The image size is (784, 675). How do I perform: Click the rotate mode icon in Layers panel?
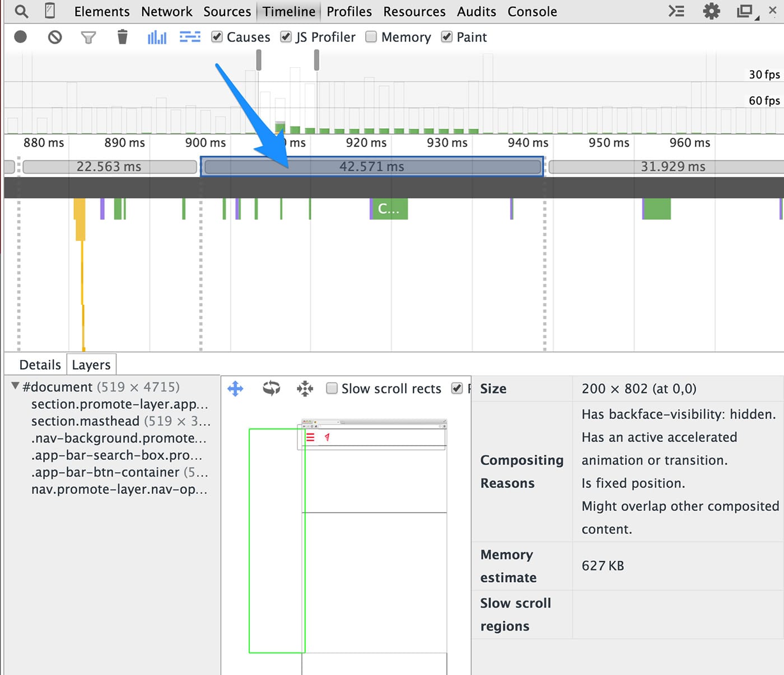click(271, 388)
